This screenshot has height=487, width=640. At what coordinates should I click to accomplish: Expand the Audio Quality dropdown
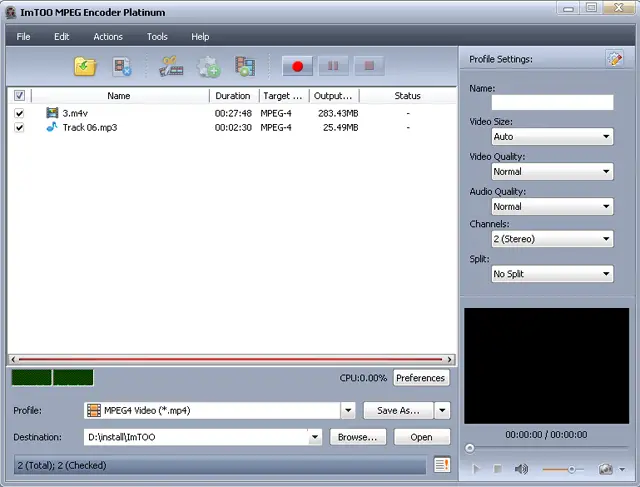(607, 207)
